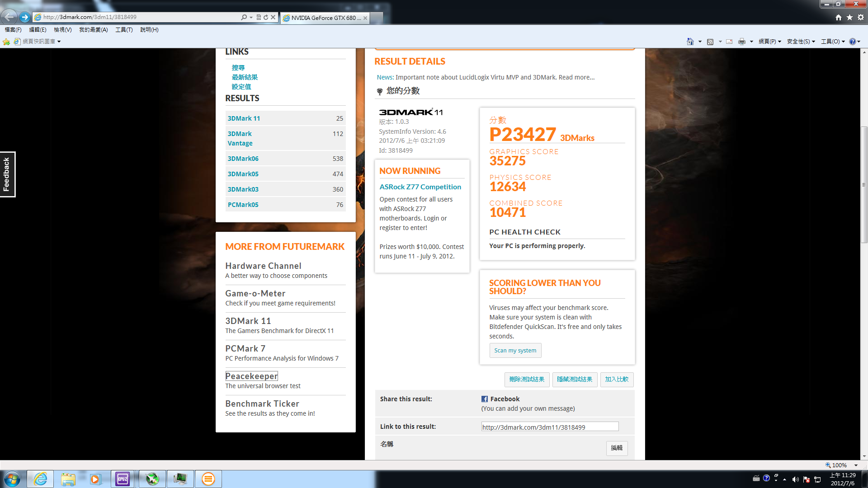Click the search magnifier in address bar
Image resolution: width=868 pixels, height=488 pixels.
(244, 17)
